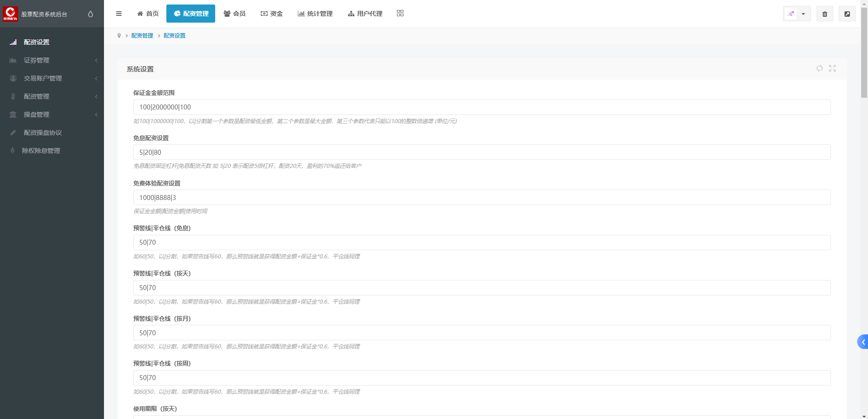Viewport: 868px width, 419px height.
Task: Open 配资操盘协议 in the sidebar
Action: point(42,133)
